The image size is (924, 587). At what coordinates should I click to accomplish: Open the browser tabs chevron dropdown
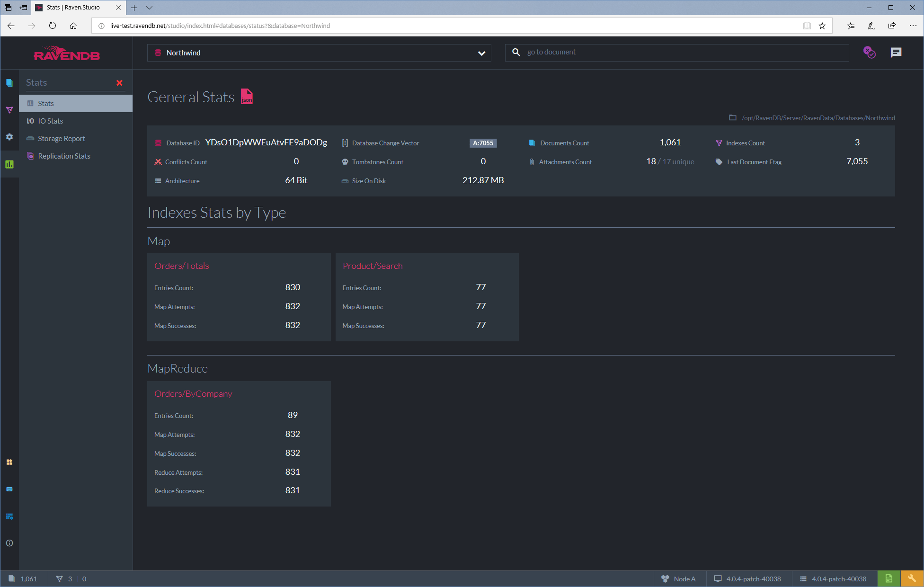(x=149, y=8)
